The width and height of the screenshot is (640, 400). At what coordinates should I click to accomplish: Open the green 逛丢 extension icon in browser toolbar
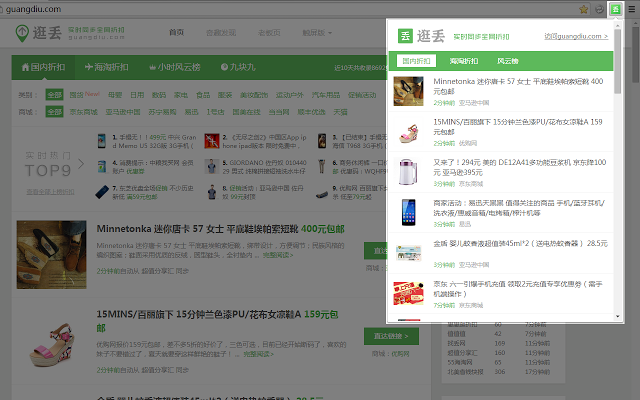616,9
